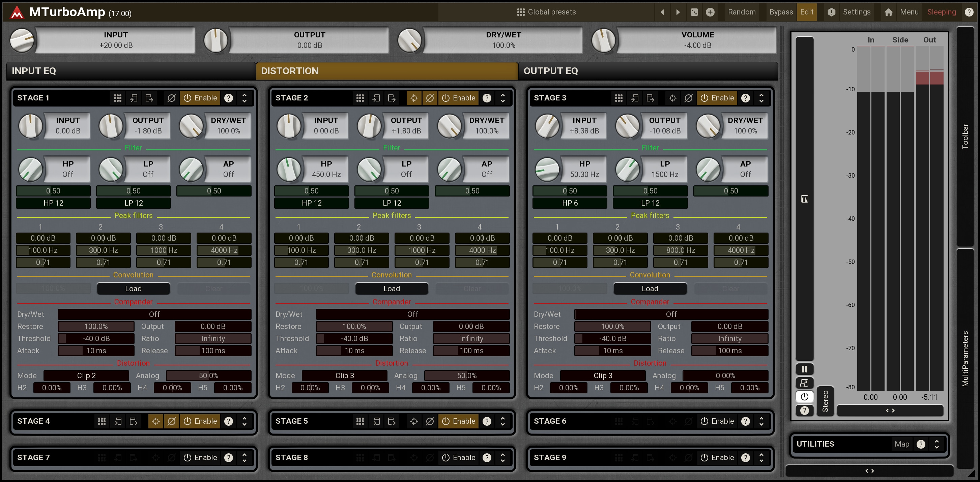980x482 pixels.
Task: Click the random dice preset icon
Action: point(694,12)
